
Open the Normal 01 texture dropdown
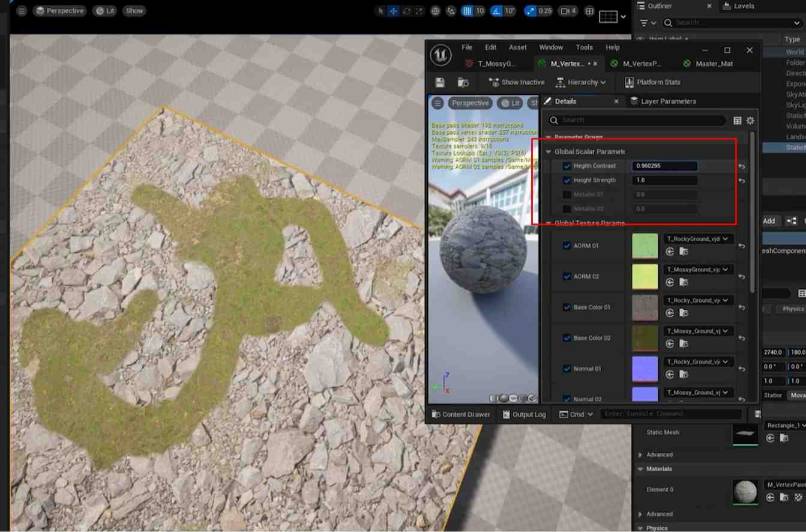pyautogui.click(x=698, y=362)
